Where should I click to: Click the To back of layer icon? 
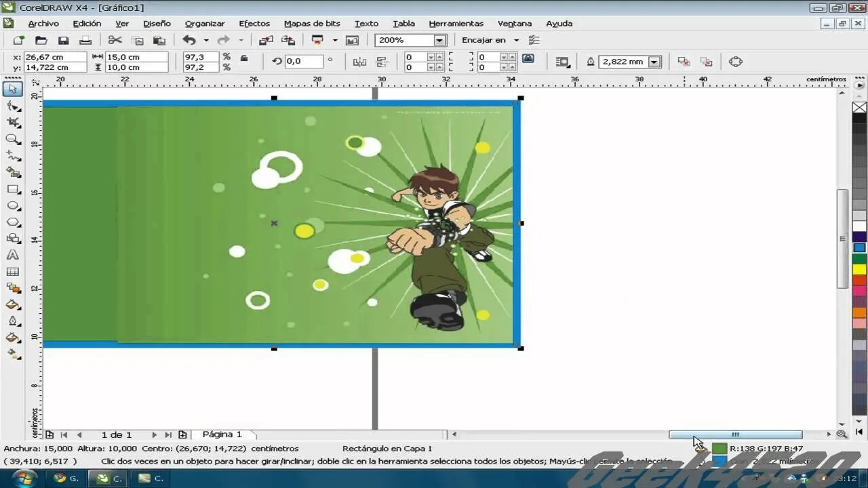[x=706, y=62]
